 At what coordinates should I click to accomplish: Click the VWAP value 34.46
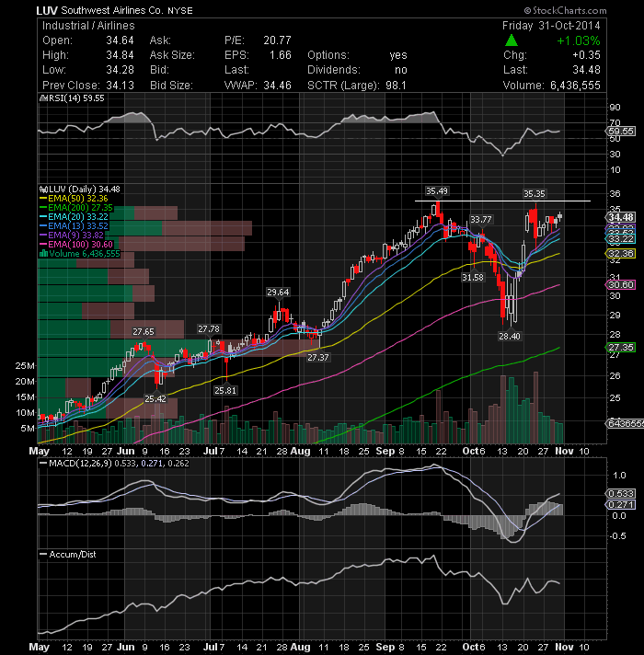point(277,86)
